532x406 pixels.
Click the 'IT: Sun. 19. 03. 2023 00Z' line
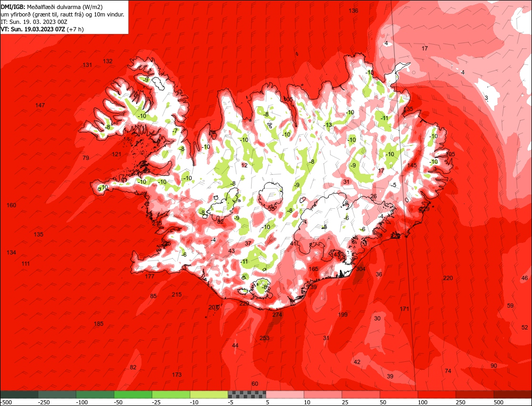(34, 22)
